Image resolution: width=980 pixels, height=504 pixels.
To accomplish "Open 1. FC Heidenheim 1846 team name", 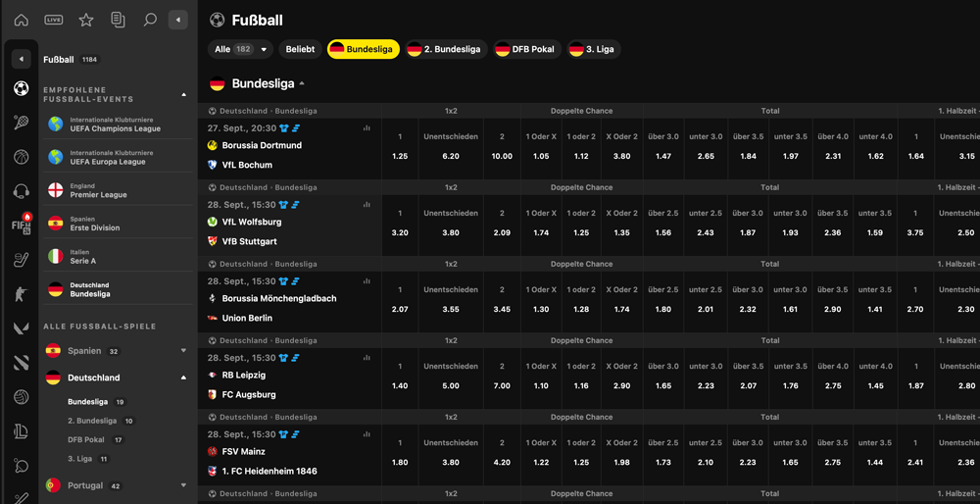I will (269, 471).
